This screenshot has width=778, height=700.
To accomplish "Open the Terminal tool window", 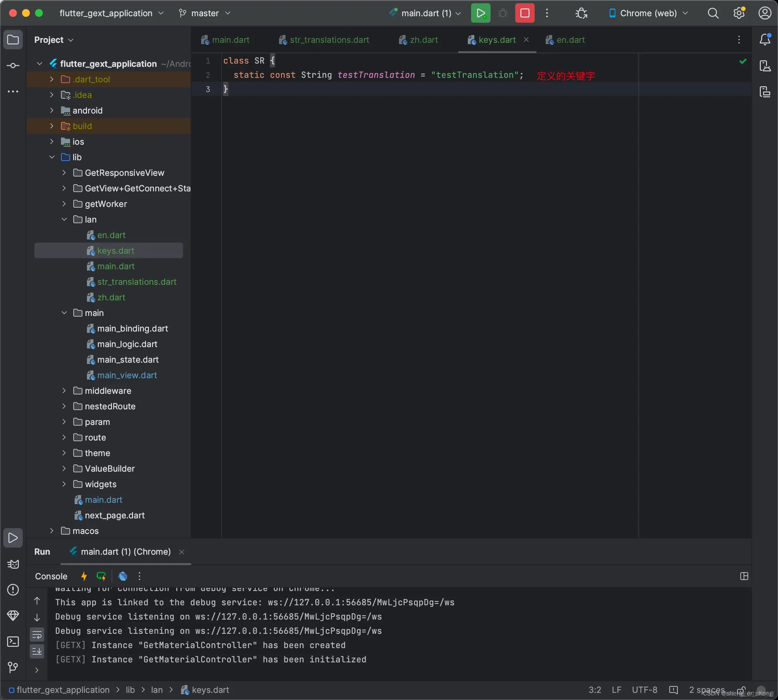I will point(13,641).
